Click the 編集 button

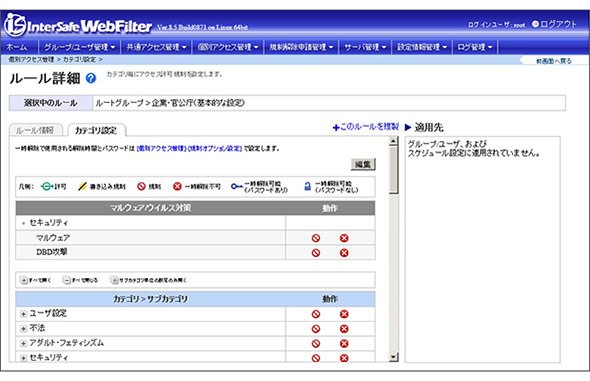click(363, 164)
